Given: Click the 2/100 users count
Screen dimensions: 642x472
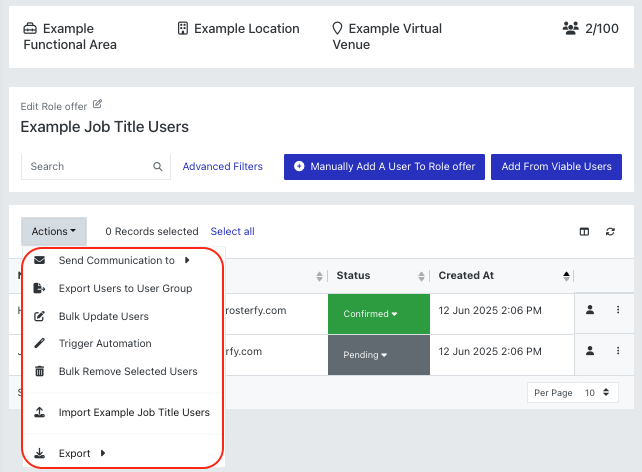Looking at the screenshot, I should pyautogui.click(x=601, y=29).
